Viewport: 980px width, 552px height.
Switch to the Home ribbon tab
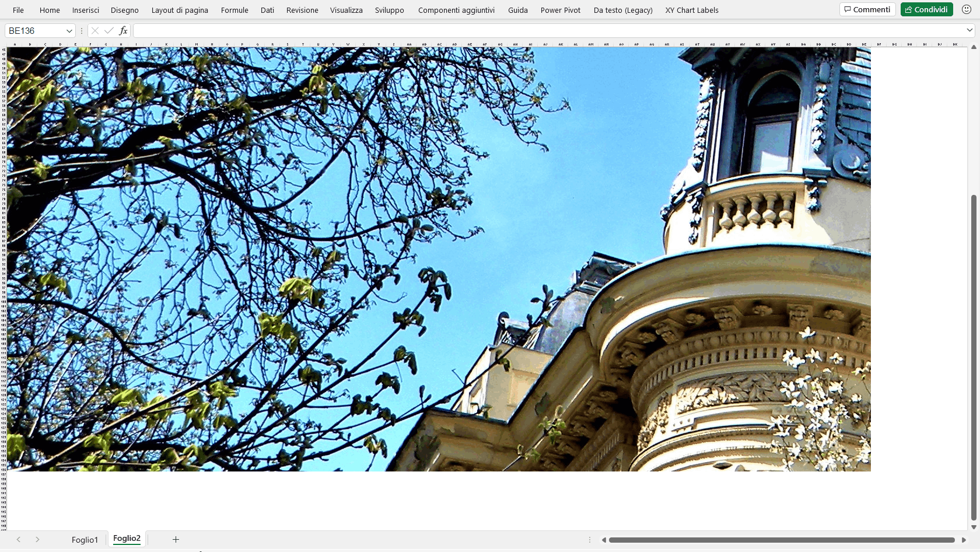point(50,10)
